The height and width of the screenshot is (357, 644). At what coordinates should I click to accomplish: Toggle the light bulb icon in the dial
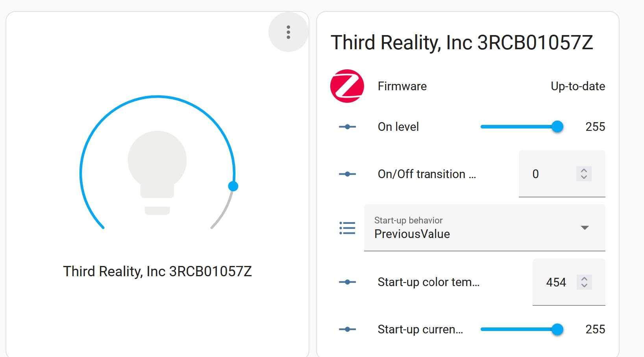point(157,173)
